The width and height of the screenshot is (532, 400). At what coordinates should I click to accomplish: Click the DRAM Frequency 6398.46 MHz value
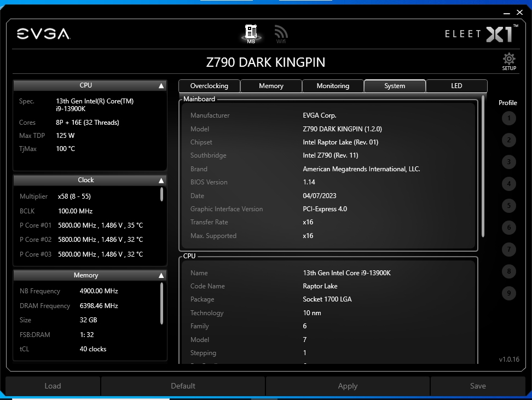coord(99,306)
